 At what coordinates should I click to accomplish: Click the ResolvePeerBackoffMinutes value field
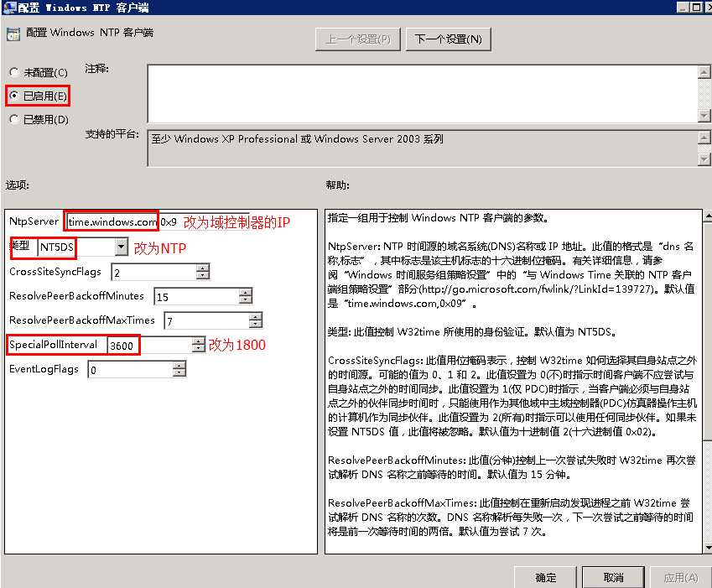pos(196,296)
